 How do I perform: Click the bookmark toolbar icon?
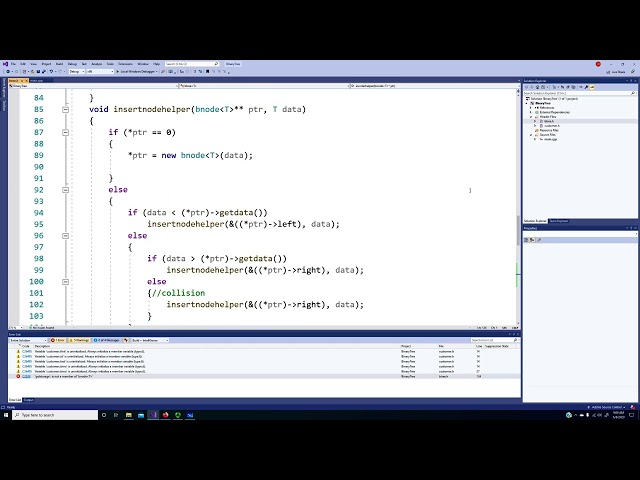point(207,71)
